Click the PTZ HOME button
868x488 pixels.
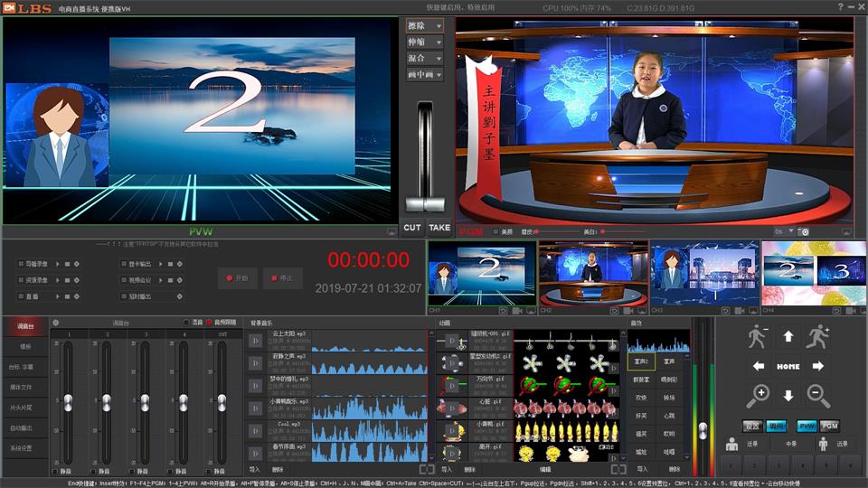pos(788,366)
